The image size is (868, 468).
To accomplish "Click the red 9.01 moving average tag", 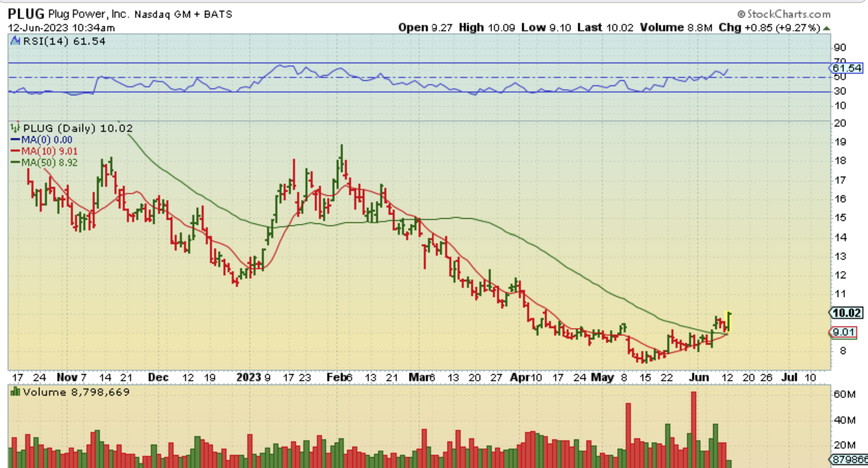I will [843, 332].
